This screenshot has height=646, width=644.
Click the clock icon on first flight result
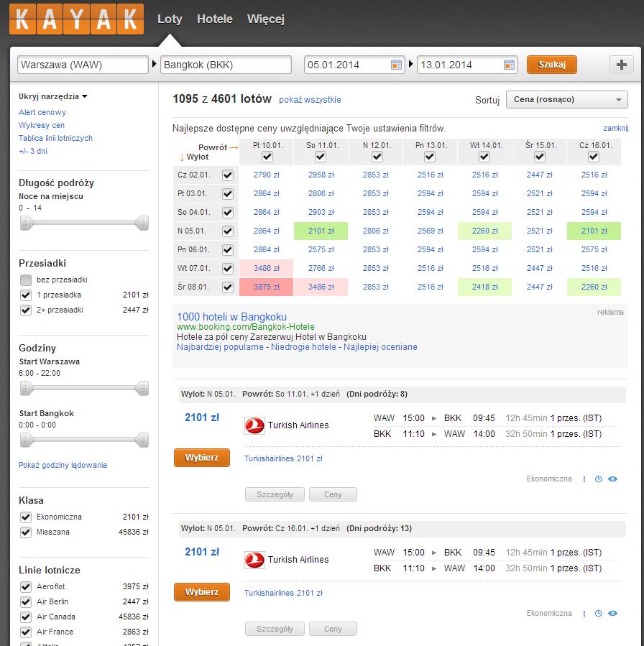[x=598, y=479]
